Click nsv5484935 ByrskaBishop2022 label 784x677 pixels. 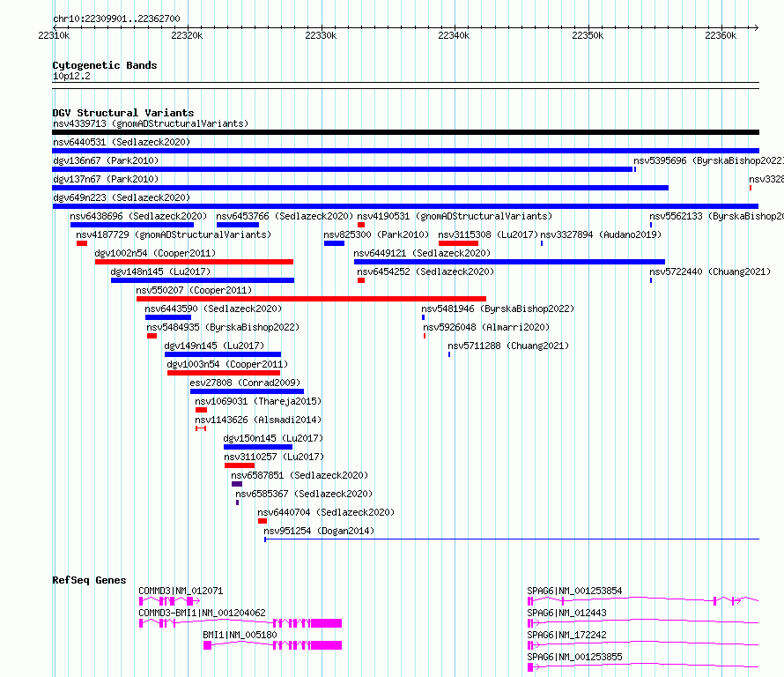pyautogui.click(x=223, y=327)
